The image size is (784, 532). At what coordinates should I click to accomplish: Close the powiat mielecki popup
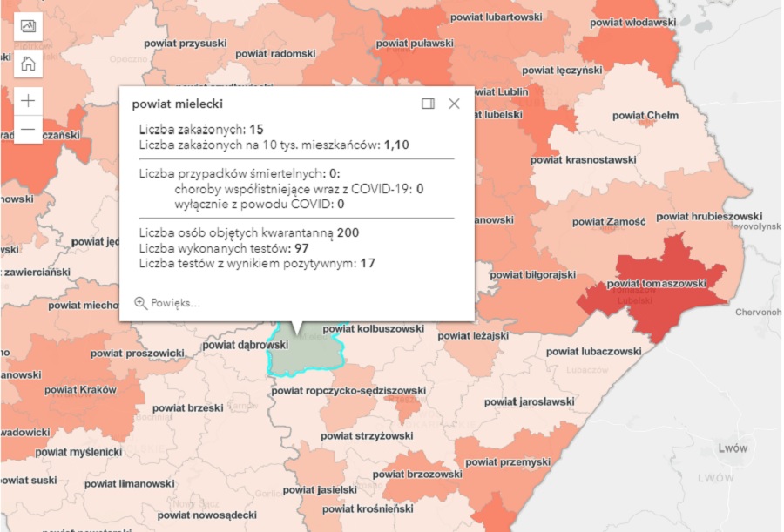454,104
